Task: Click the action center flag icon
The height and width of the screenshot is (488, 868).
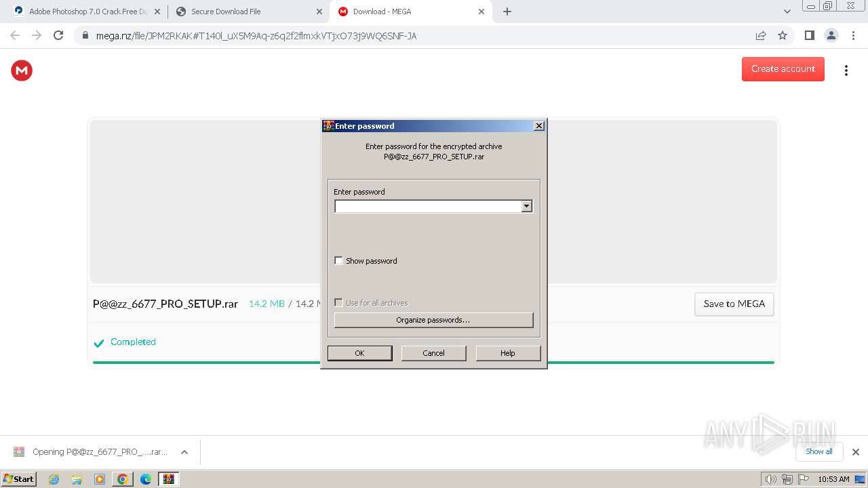Action: coord(804,479)
